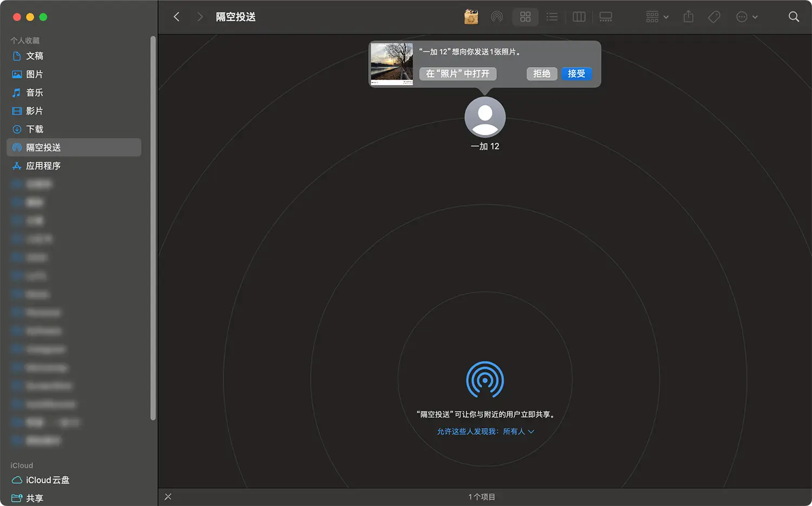Open 下载 in the sidebar
Viewport: 812px width, 506px height.
74,129
